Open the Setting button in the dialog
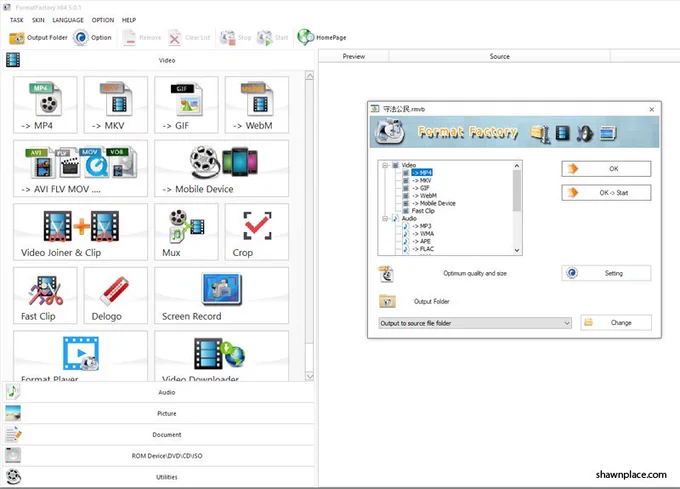Image resolution: width=680 pixels, height=489 pixels. [606, 273]
